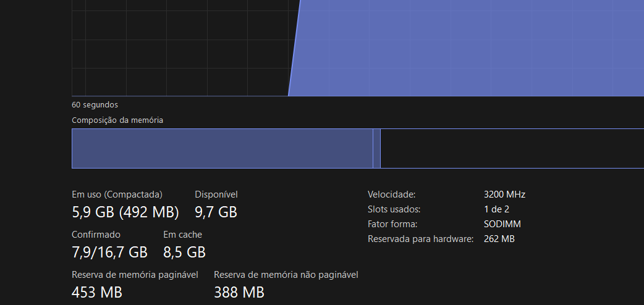Click the "388 MB" non-paged pool value
Viewport: 644px width, 305px height.
pyautogui.click(x=239, y=292)
